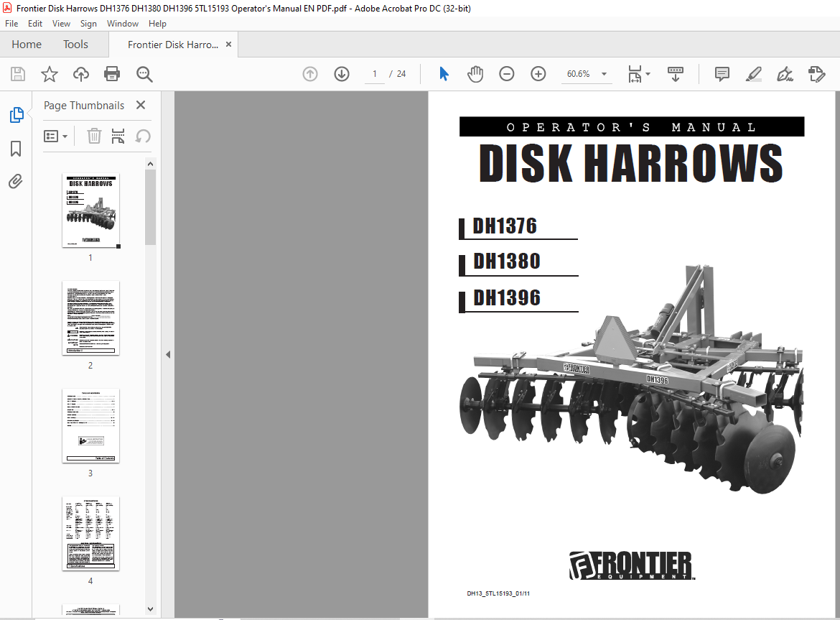This screenshot has height=620, width=840.
Task: Open the Bookmarks panel
Action: point(16,149)
